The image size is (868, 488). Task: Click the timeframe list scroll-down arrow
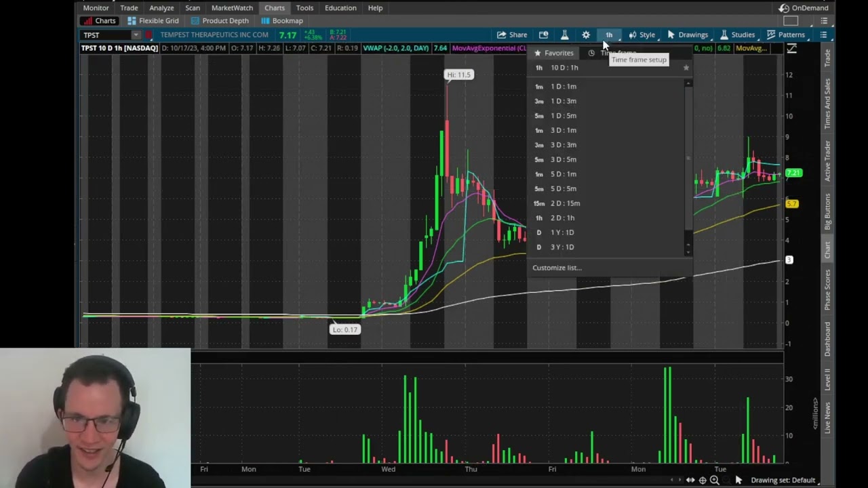[689, 252]
